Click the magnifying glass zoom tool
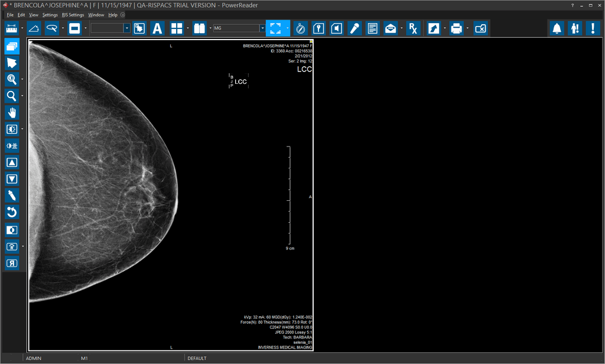The height and width of the screenshot is (364, 605). [x=12, y=96]
